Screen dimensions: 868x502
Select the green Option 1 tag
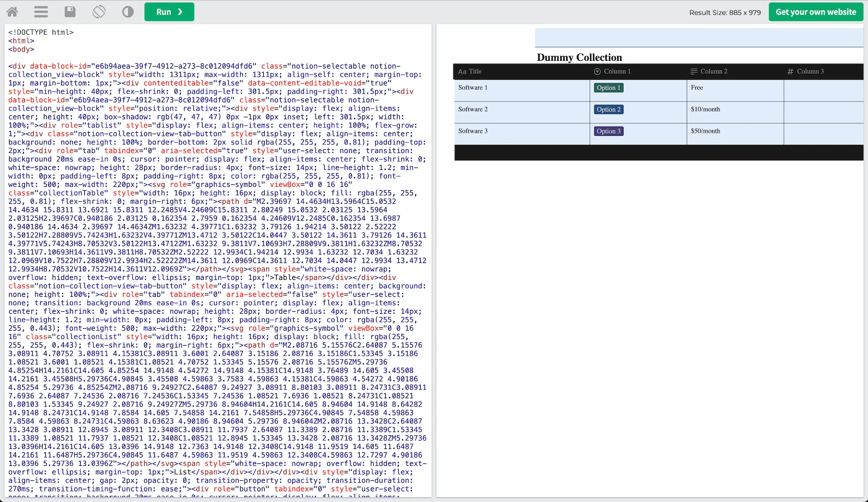click(609, 88)
